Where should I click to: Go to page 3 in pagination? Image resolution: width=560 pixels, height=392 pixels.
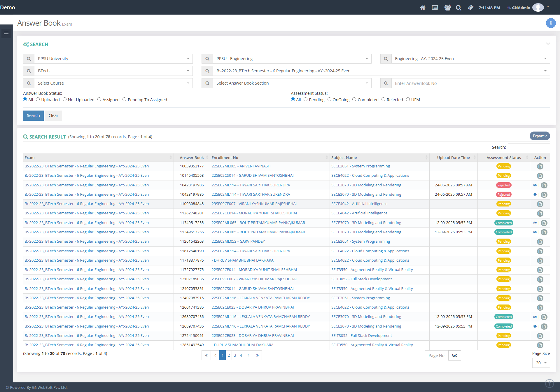coord(235,355)
